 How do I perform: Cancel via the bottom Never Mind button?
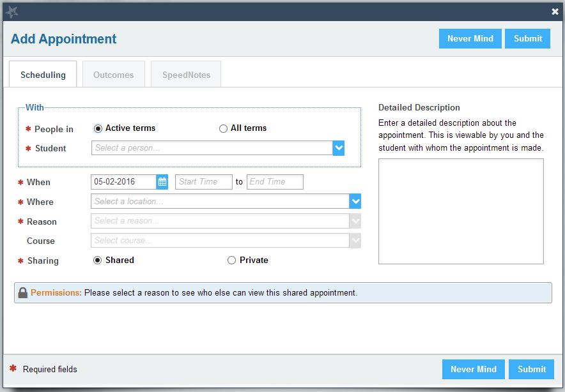click(x=473, y=369)
